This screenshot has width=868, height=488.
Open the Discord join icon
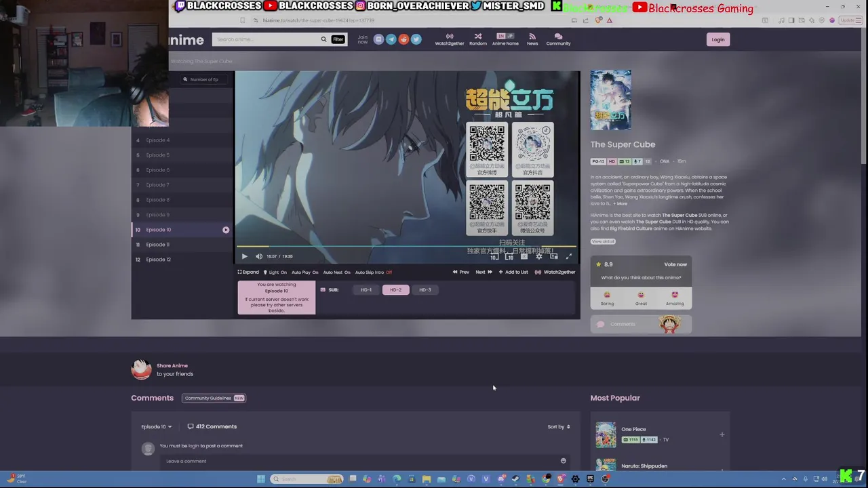click(378, 39)
